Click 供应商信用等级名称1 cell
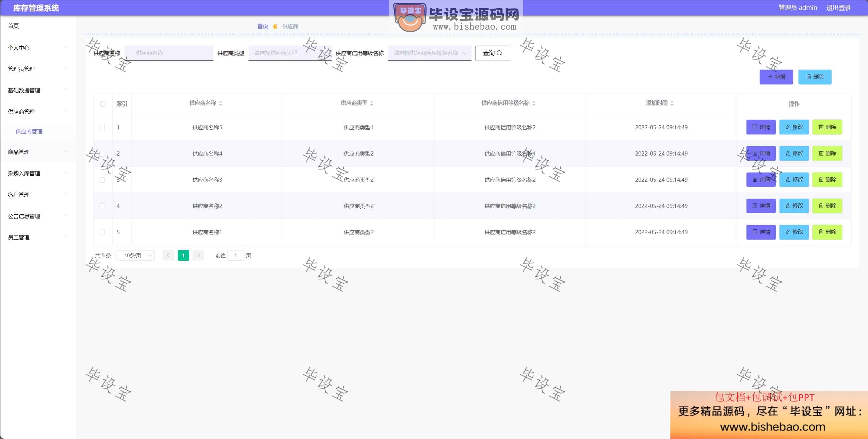The image size is (868, 439). point(510,153)
